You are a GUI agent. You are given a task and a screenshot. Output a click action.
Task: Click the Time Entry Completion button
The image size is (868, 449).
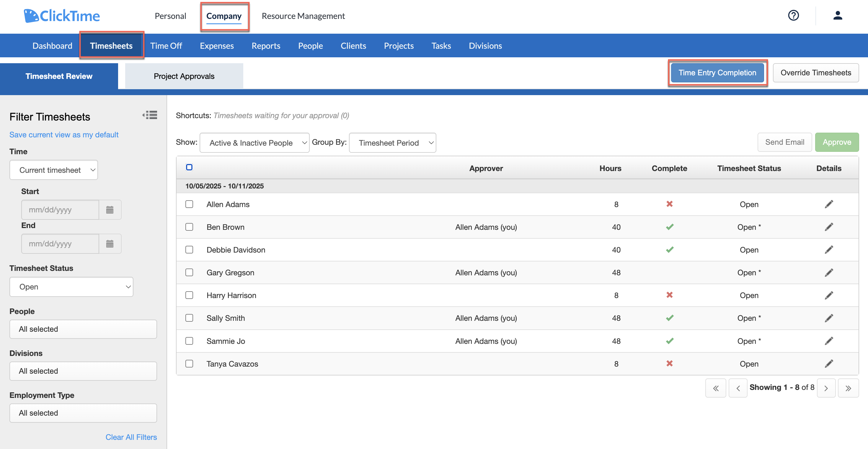pyautogui.click(x=717, y=72)
